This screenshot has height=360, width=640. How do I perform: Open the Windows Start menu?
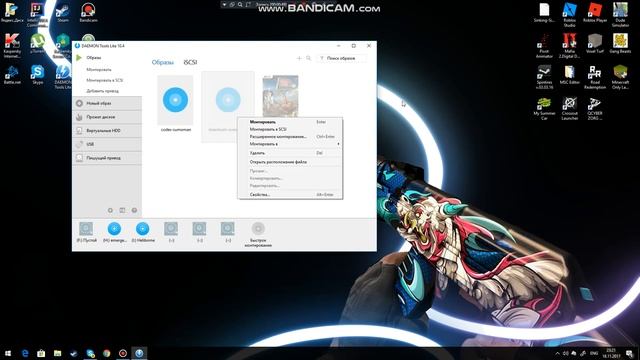coord(8,353)
